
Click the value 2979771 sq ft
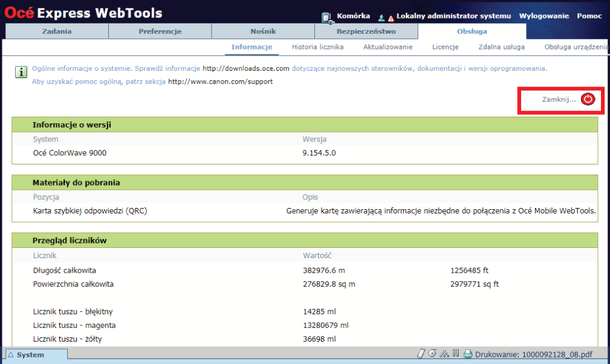tap(475, 284)
